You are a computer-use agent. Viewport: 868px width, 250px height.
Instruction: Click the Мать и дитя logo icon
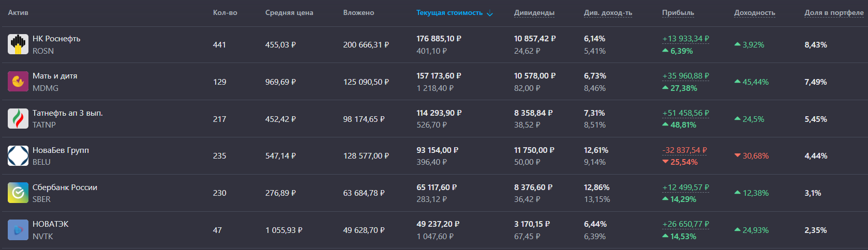click(x=18, y=82)
